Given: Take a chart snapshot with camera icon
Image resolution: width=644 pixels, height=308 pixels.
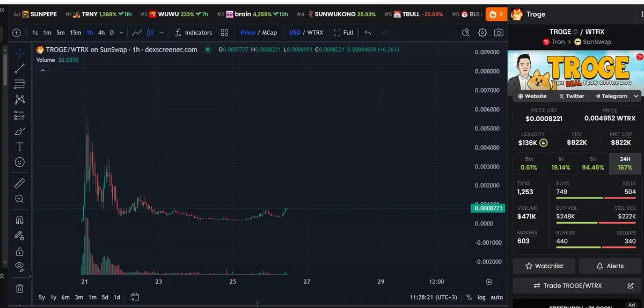Looking at the screenshot, I should point(499,33).
